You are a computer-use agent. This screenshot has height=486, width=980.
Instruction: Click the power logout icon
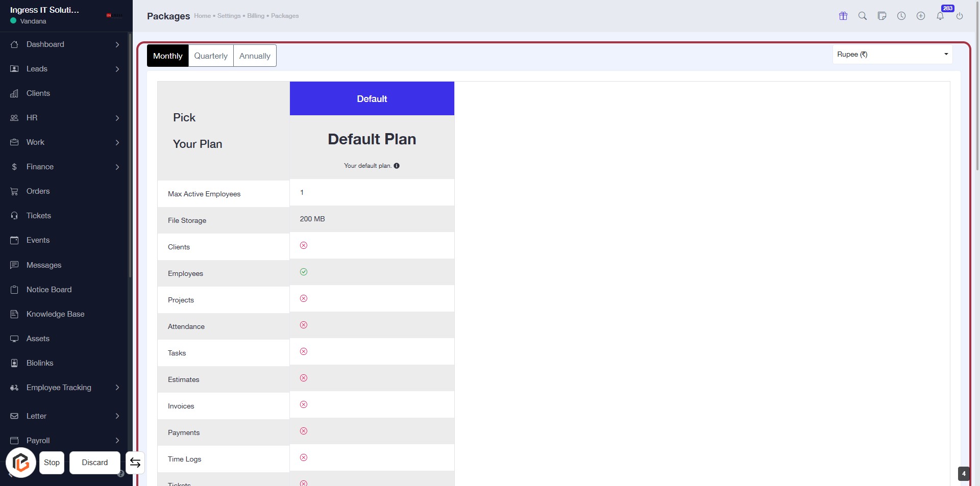tap(960, 16)
